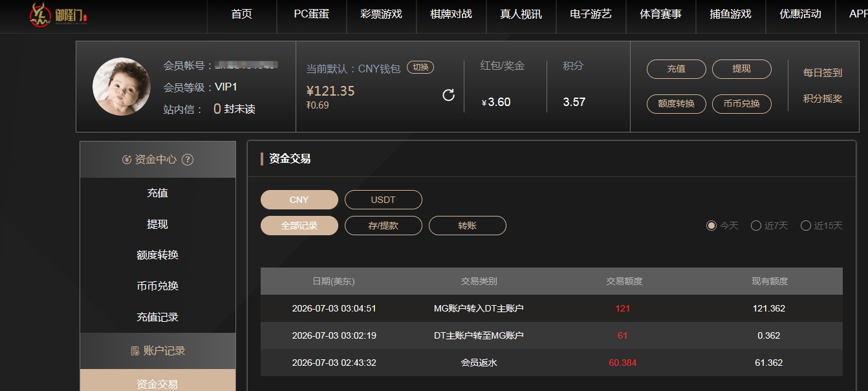Viewport: 868px width, 391px height.
Task: Open the 积分摇奖 link
Action: coord(823,99)
